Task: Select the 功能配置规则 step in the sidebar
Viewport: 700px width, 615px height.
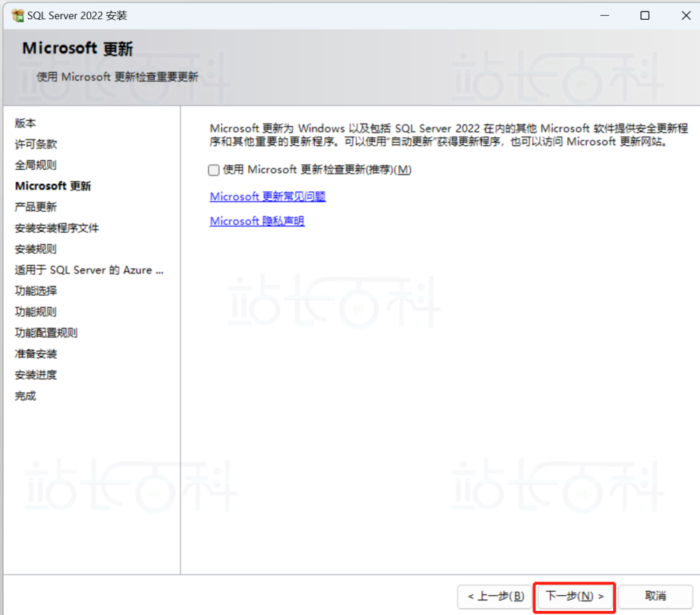Action: click(46, 333)
